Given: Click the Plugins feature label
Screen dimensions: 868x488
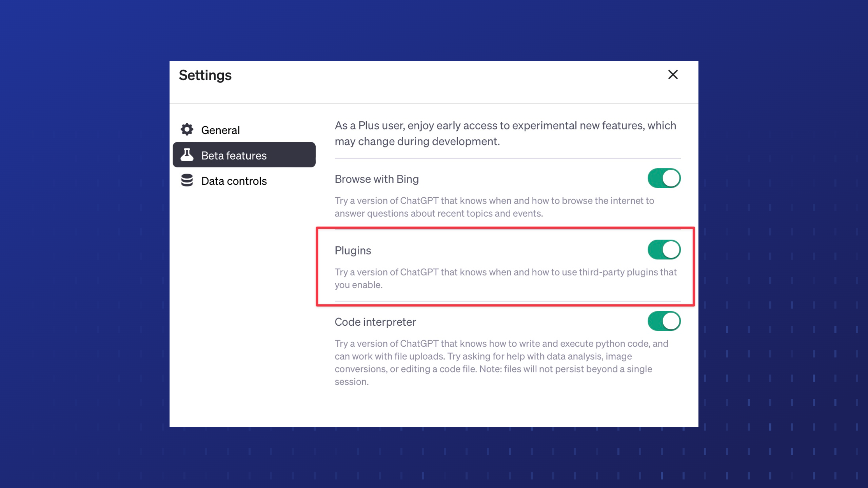Looking at the screenshot, I should pos(353,250).
